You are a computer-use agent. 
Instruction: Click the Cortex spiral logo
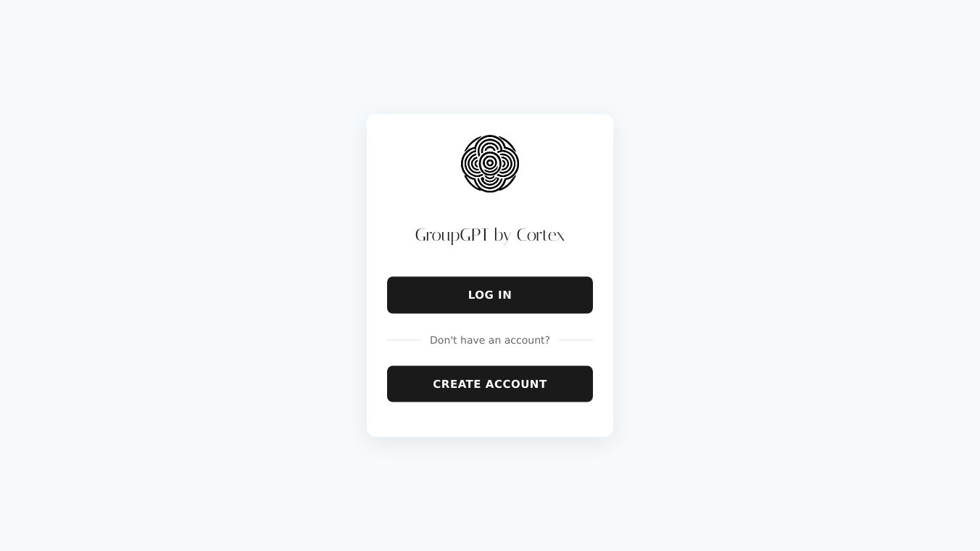pos(490,164)
